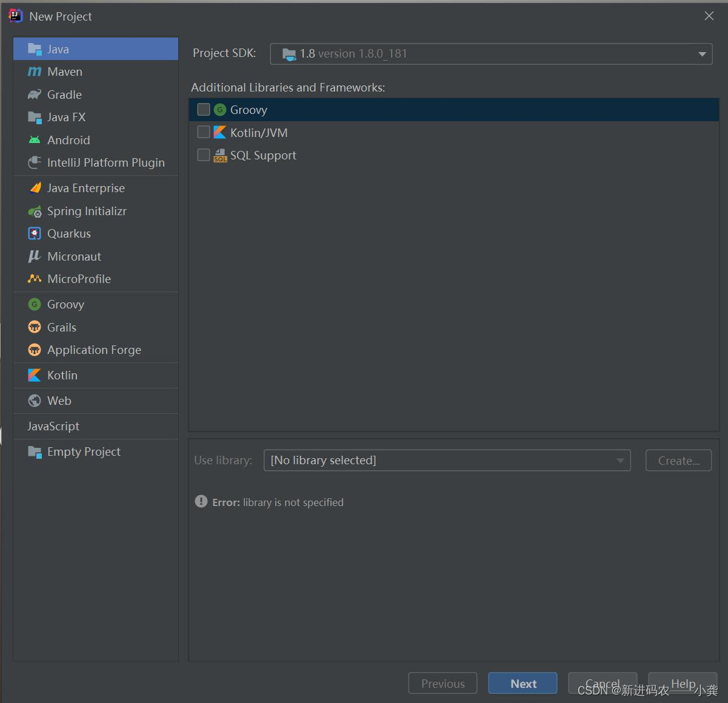Click the Empty Project folder icon

click(35, 451)
